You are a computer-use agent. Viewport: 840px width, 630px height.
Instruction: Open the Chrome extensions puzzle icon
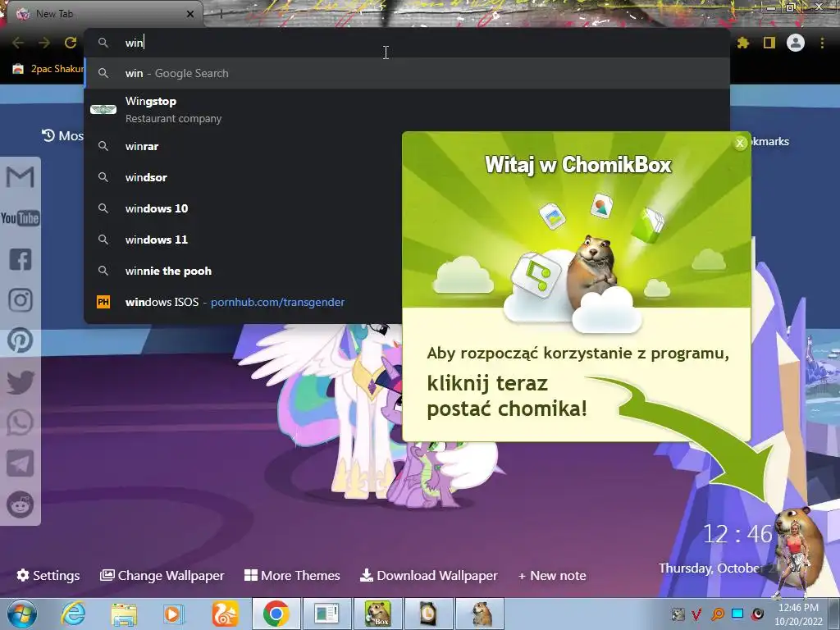click(x=743, y=43)
